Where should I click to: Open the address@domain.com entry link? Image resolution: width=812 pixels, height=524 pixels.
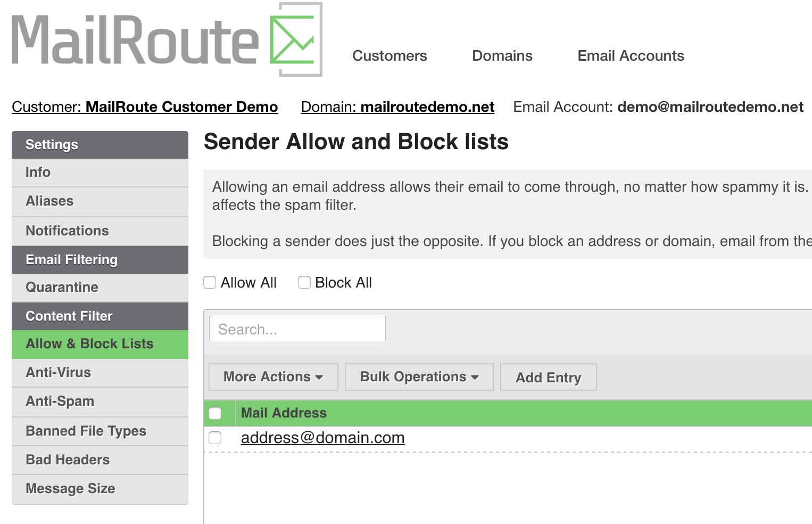click(323, 438)
